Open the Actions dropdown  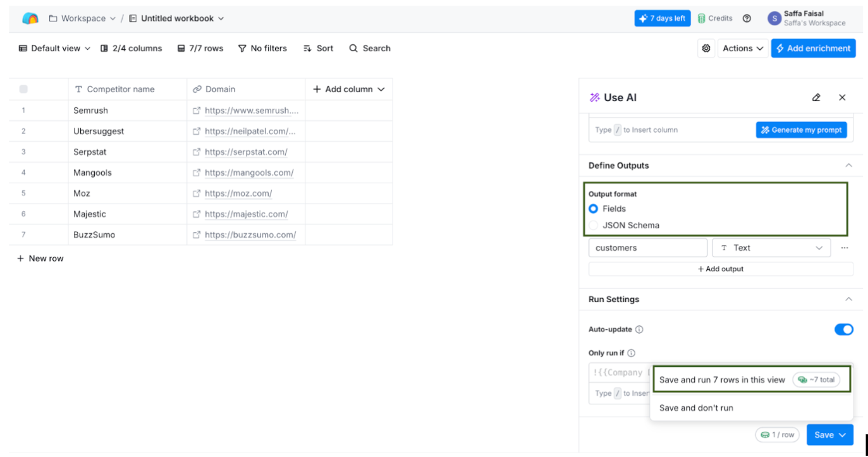click(743, 49)
